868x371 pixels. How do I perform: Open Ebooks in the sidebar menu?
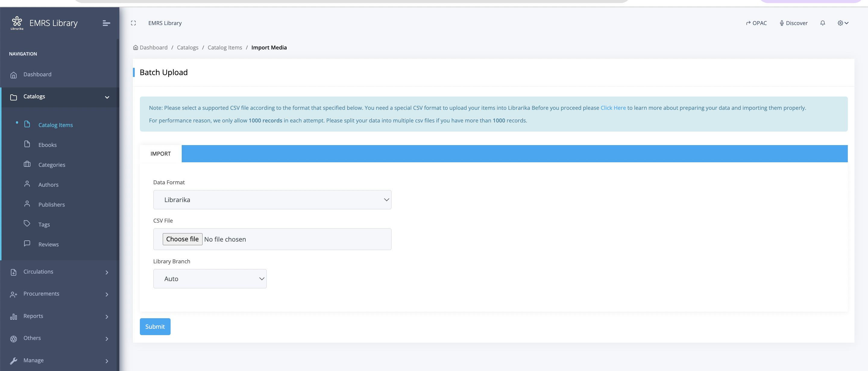tap(47, 145)
